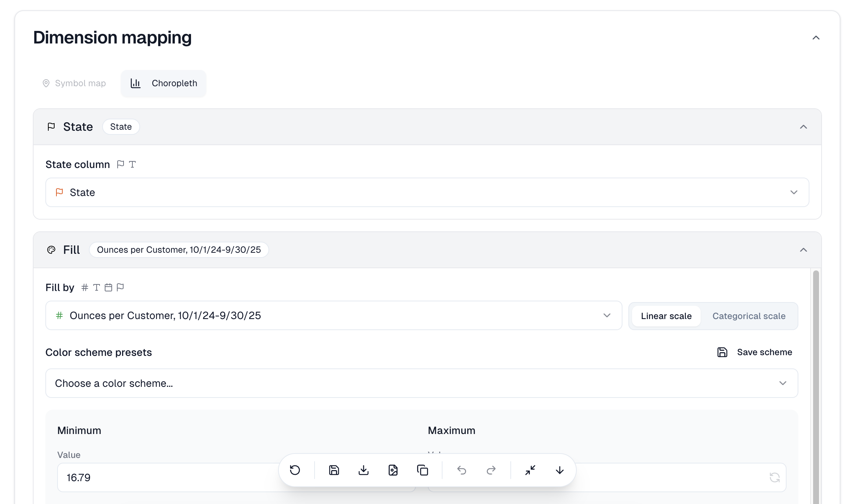Collapse the State section chevron
The image size is (857, 504).
pos(804,127)
